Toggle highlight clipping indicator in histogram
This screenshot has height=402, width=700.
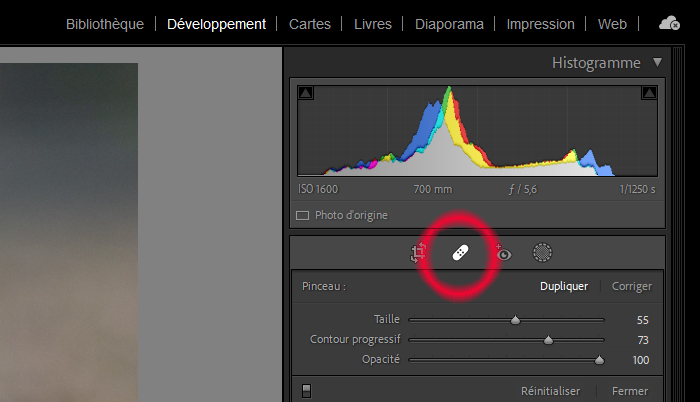648,93
